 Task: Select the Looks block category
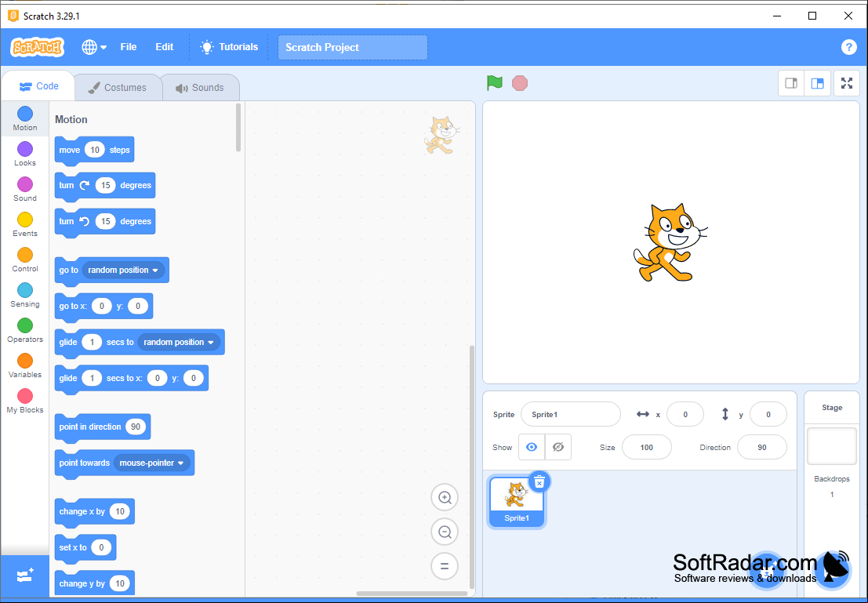25,154
